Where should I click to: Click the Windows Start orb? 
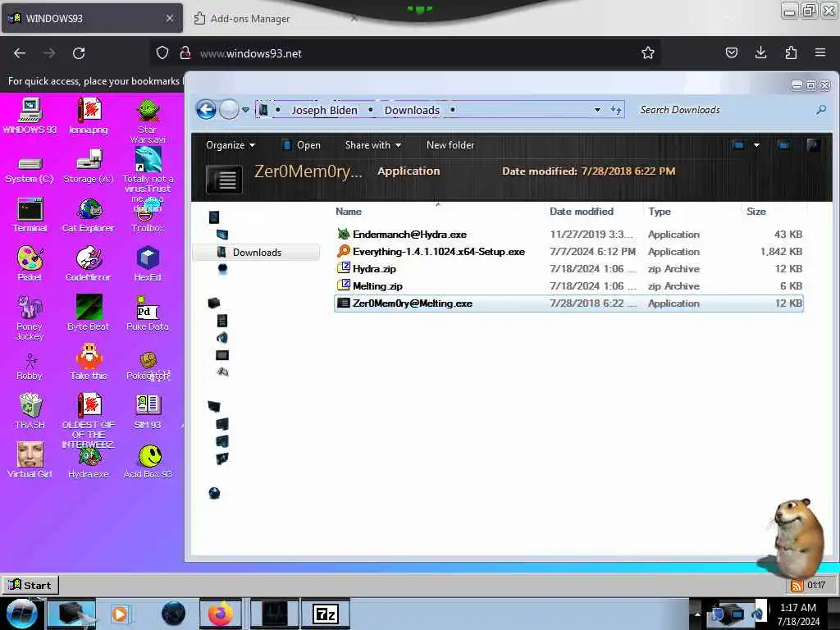(21, 614)
